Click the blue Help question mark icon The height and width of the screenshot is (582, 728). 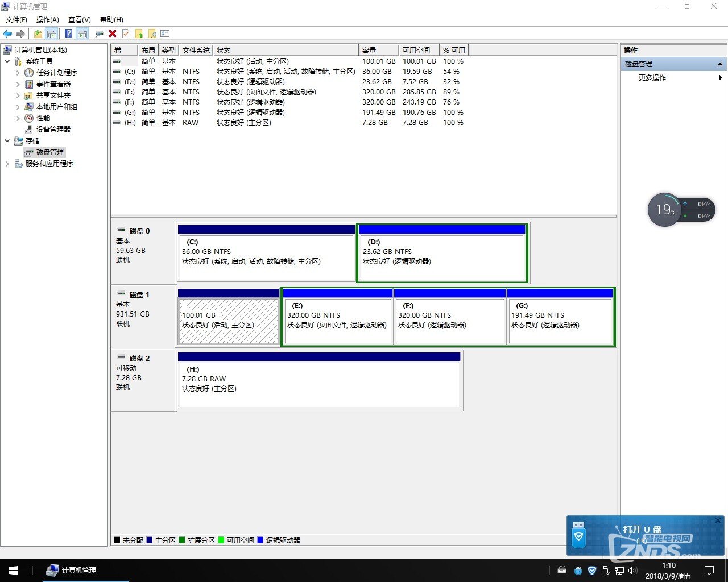[68, 34]
